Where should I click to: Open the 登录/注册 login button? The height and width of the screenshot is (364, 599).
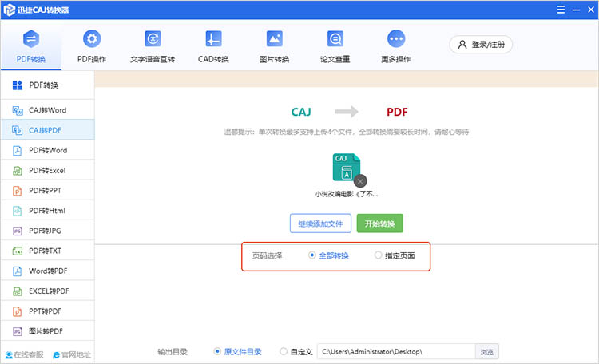click(481, 45)
